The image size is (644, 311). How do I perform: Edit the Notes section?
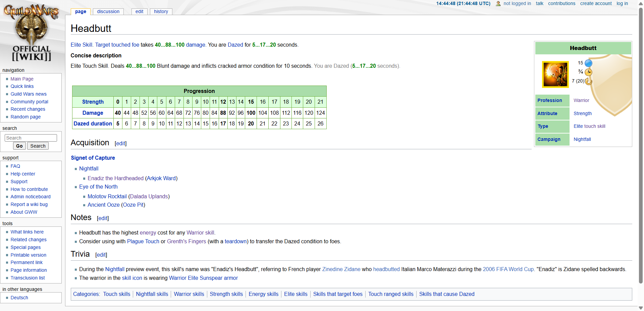coord(103,218)
